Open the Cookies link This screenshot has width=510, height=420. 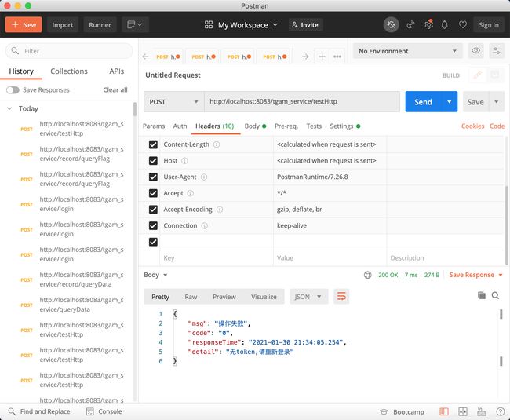pyautogui.click(x=472, y=126)
